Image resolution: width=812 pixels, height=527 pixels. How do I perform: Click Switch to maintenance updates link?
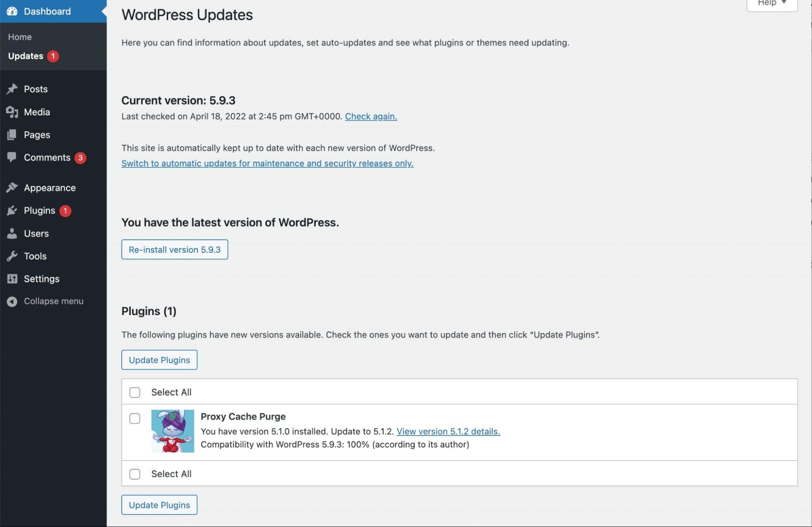[x=268, y=163]
